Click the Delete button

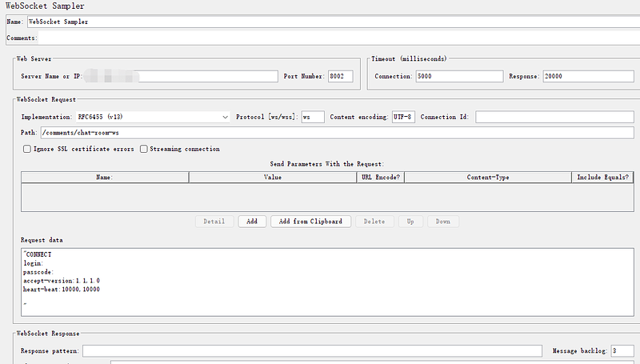coord(374,222)
